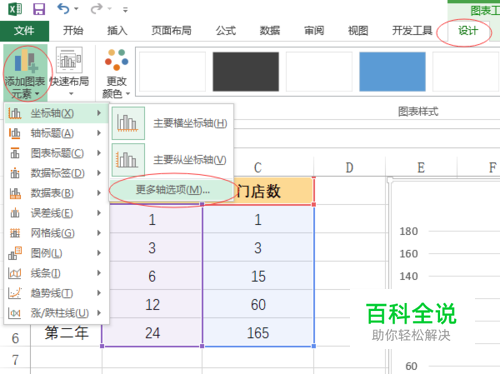This screenshot has width=500, height=374.
Task: Select the dark gray chart style thumbnail
Action: tap(246, 72)
